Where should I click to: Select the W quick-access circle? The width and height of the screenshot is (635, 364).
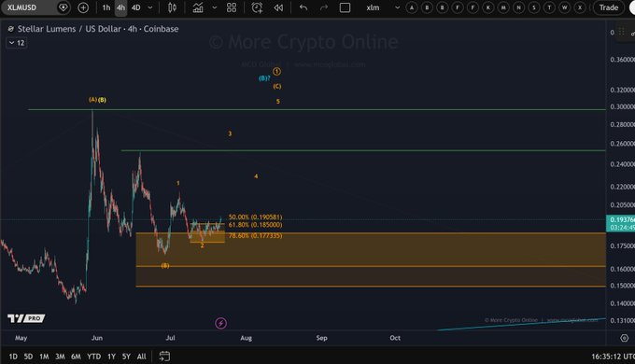coord(565,7)
